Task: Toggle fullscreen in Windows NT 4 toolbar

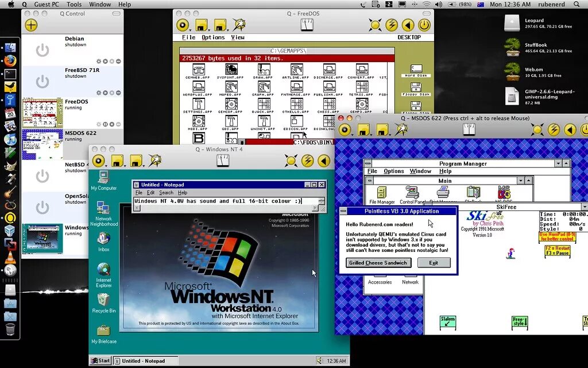Action: 291,161
